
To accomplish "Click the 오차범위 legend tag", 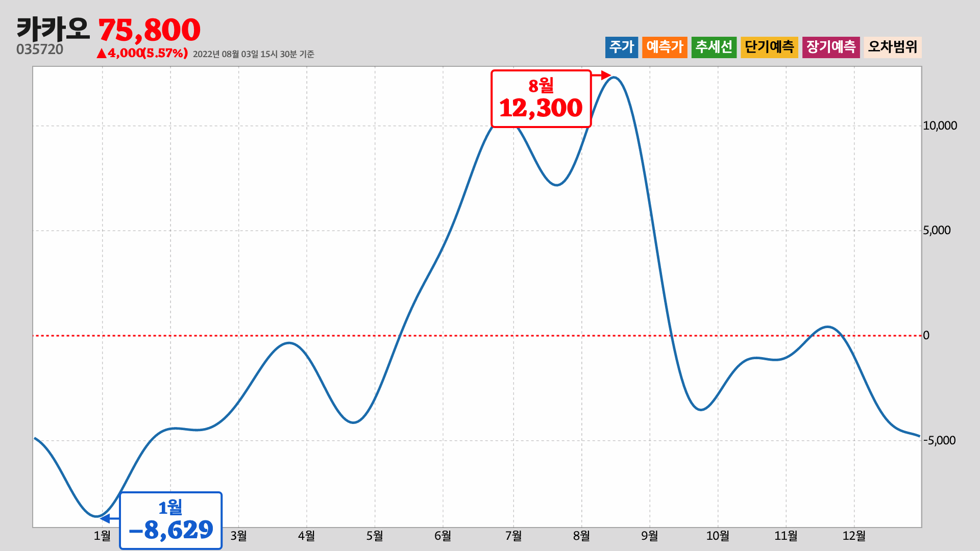I will pos(893,47).
